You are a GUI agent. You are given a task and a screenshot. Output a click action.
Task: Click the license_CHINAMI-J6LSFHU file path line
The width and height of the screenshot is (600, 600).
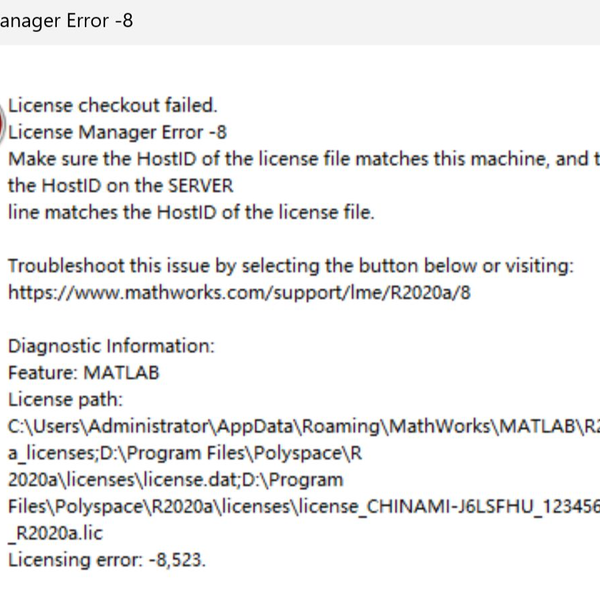click(300, 507)
